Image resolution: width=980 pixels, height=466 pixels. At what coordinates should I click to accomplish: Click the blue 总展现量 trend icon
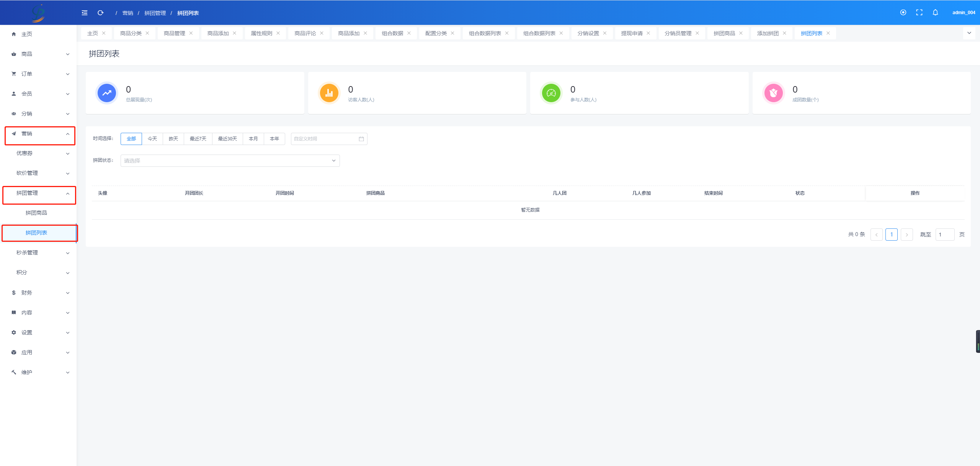coord(107,93)
